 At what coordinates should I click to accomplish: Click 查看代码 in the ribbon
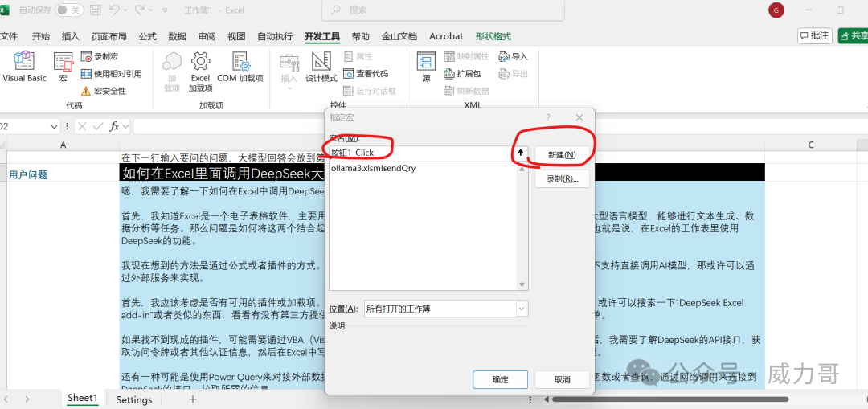(x=366, y=74)
